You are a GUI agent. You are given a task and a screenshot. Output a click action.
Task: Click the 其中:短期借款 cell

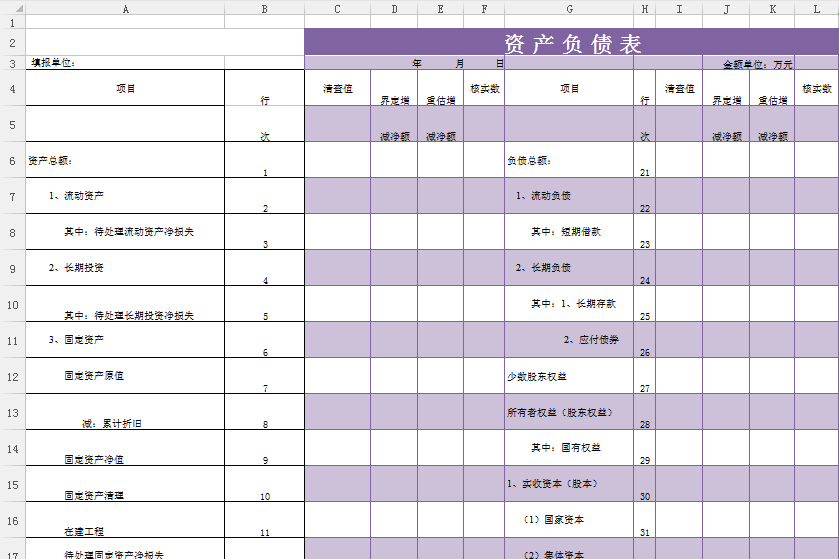(x=568, y=232)
